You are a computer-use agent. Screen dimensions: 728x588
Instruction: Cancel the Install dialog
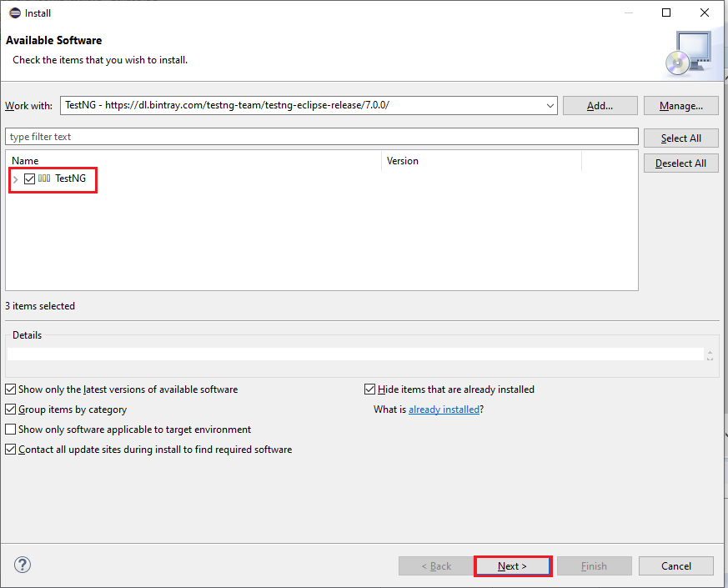[676, 566]
